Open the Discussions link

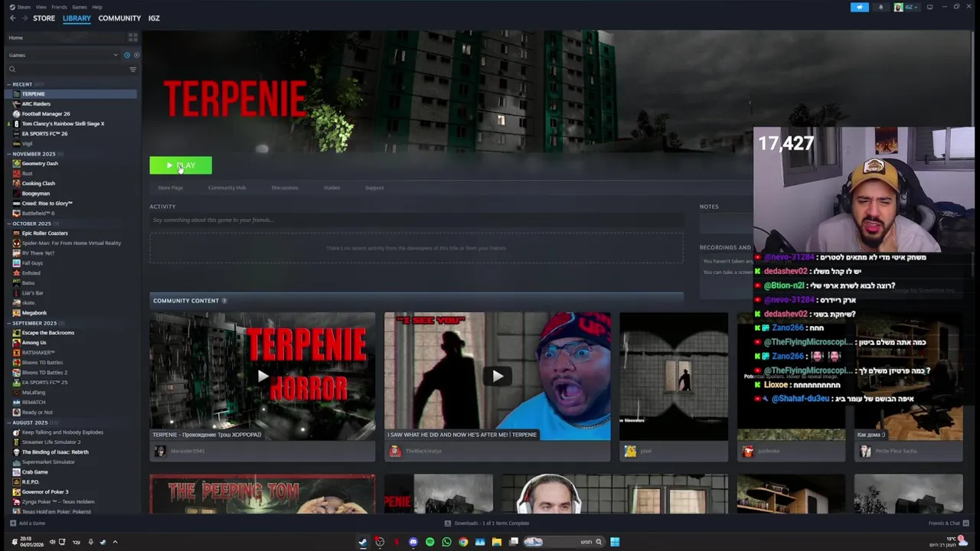tap(285, 187)
